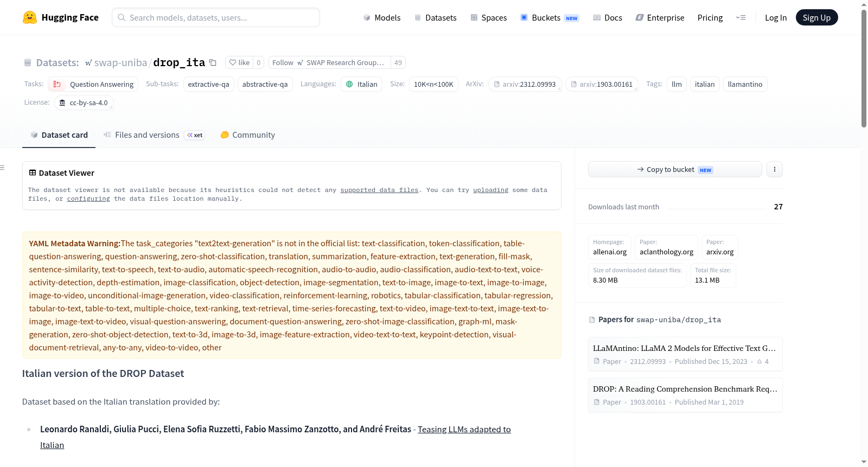The height and width of the screenshot is (467, 868).
Task: Click the Sign Up button
Action: coord(816,17)
